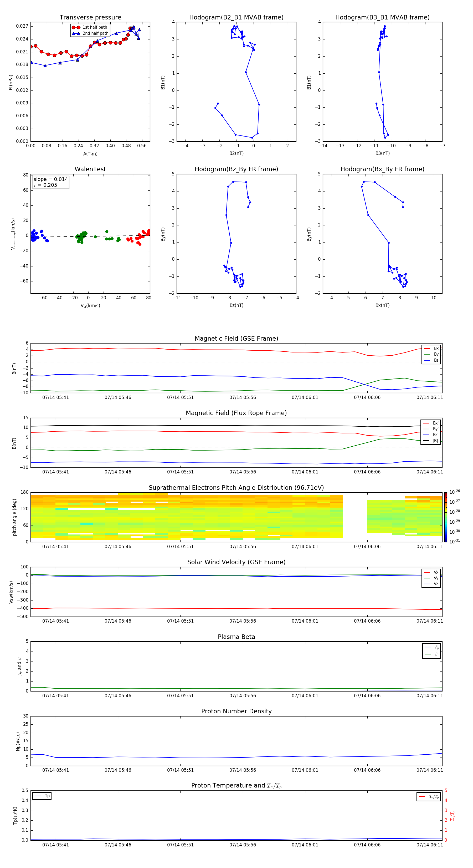
Task: Click the "Transverse pressure" plot title
Action: (90, 18)
